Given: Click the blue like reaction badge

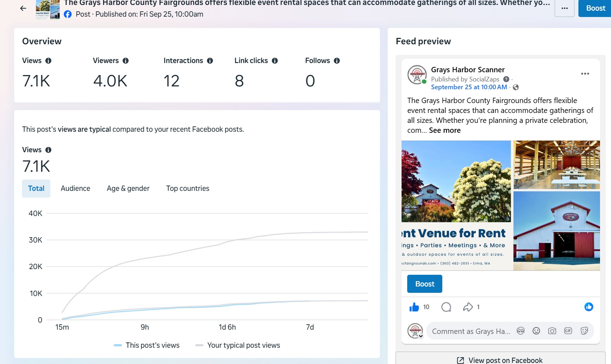Looking at the screenshot, I should click(x=589, y=307).
